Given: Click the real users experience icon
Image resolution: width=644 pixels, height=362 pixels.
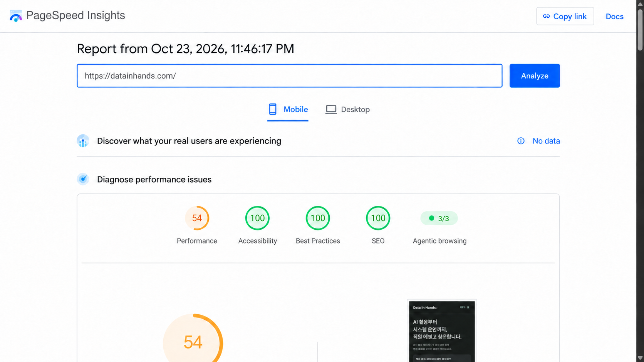Looking at the screenshot, I should click(83, 141).
